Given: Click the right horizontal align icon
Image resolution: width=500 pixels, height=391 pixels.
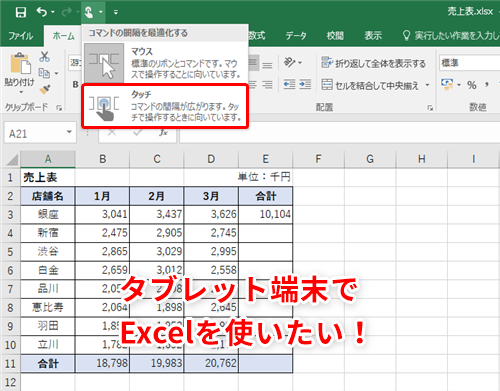Looking at the screenshot, I should point(267,85).
